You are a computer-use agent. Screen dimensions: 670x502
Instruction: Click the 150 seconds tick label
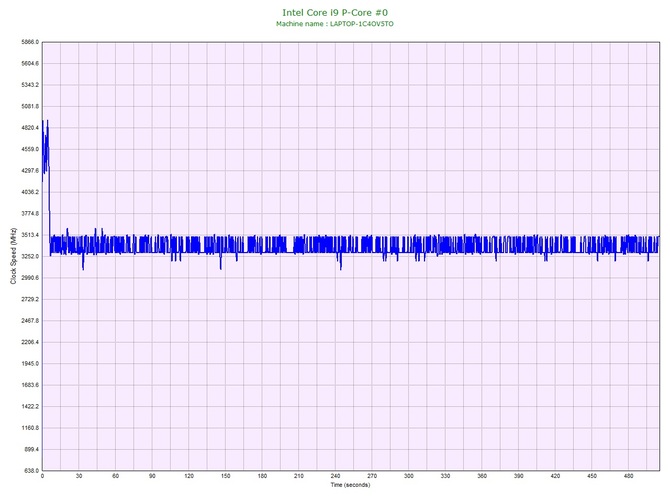click(226, 476)
